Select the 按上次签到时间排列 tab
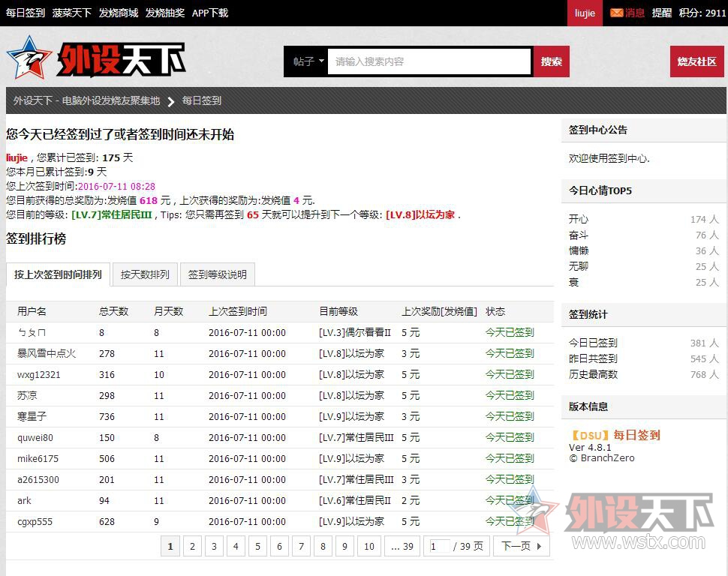Image resolution: width=728 pixels, height=576 pixels. coord(58,274)
